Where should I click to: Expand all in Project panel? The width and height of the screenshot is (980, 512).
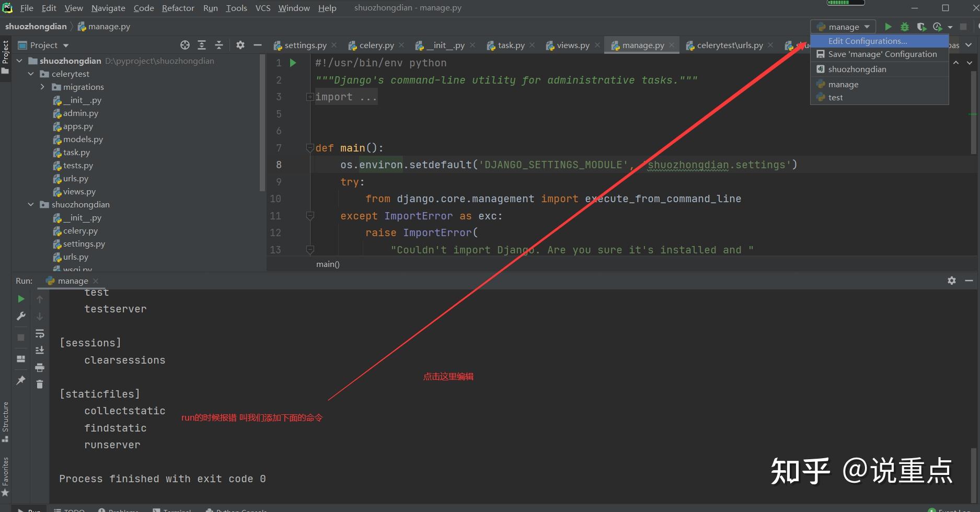202,45
